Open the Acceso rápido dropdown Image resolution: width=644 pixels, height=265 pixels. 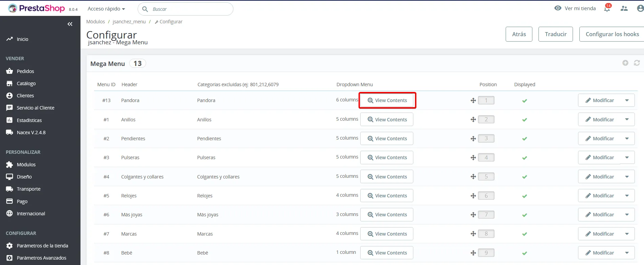pyautogui.click(x=106, y=9)
